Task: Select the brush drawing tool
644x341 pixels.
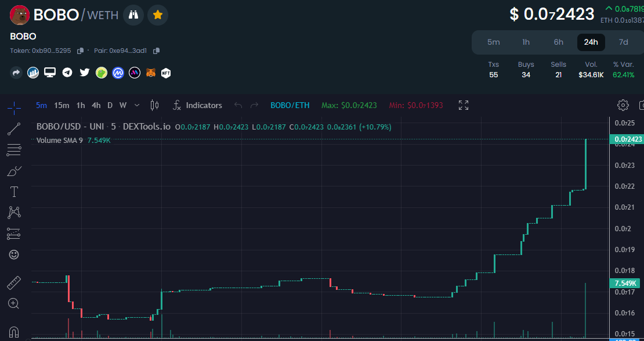Action: [14, 171]
